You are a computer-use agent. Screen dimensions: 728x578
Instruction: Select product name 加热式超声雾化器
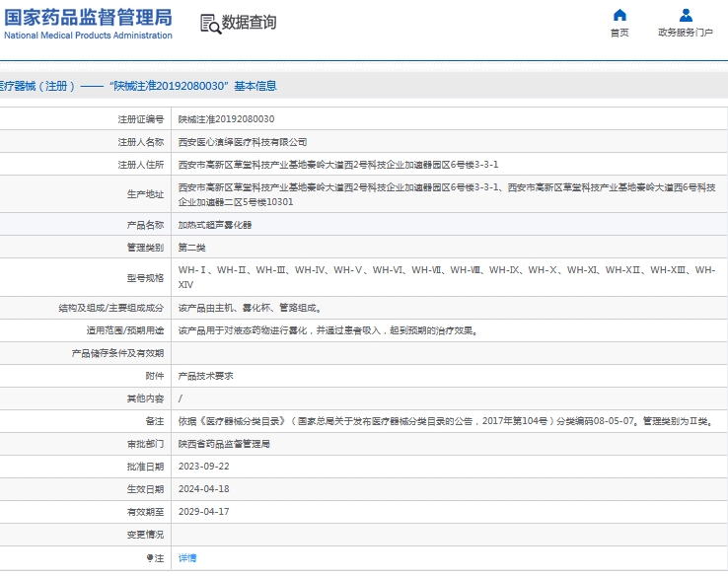pos(215,225)
